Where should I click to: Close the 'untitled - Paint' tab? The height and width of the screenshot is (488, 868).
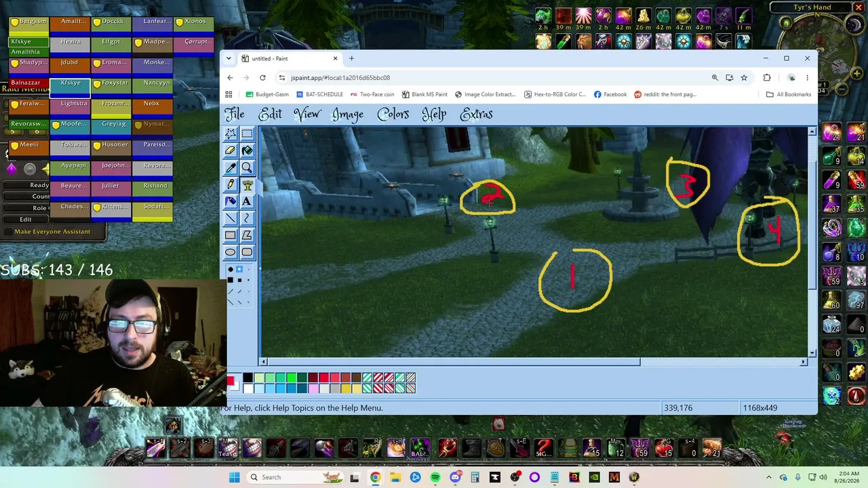coord(335,58)
